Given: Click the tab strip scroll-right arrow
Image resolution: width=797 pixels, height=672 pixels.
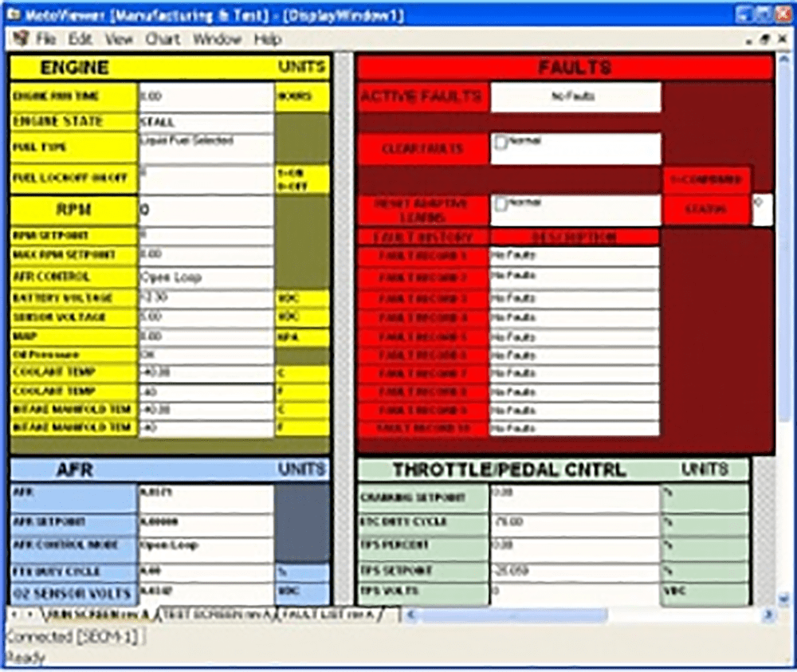Looking at the screenshot, I should click(30, 615).
